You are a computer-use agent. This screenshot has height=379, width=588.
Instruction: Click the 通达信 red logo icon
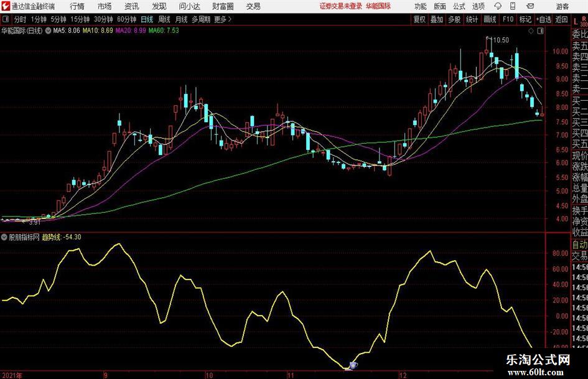pos(6,6)
